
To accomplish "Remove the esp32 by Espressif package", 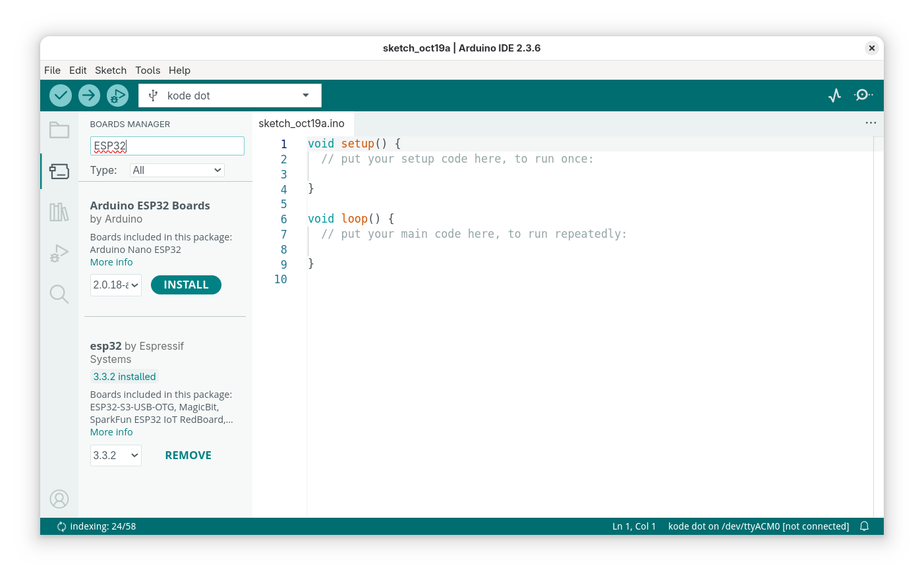I will (188, 455).
